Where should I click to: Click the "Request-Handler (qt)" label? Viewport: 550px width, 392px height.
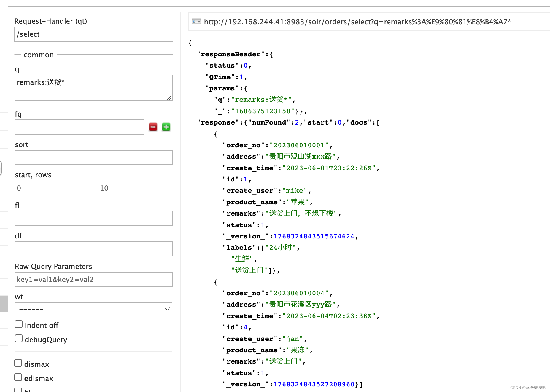coord(51,21)
